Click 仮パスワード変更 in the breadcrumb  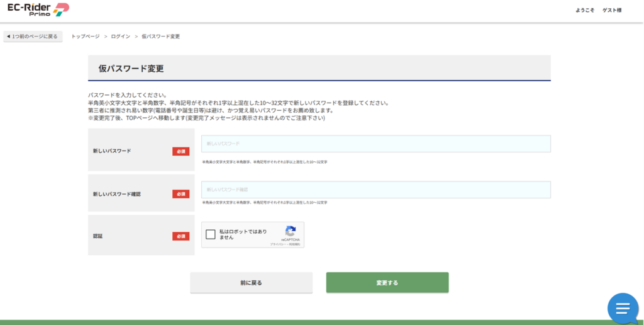160,37
